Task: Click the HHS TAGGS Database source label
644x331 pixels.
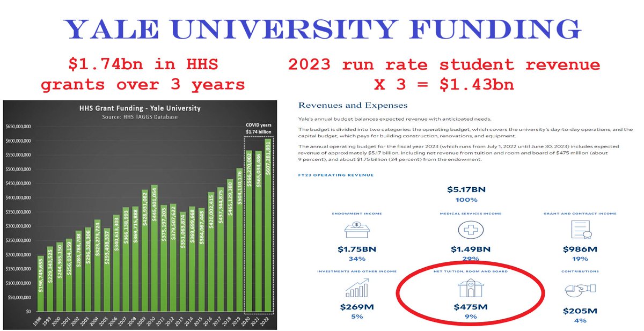Action: tap(140, 116)
